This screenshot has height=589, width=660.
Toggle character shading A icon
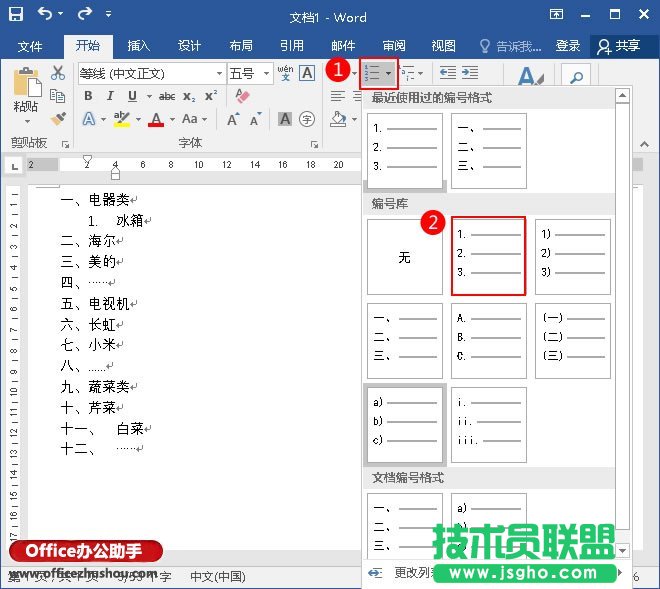click(285, 119)
